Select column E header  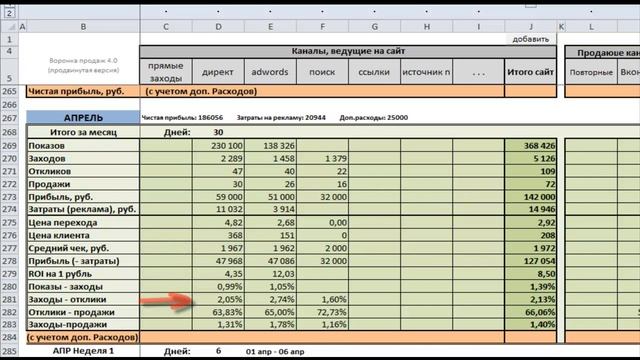click(270, 27)
